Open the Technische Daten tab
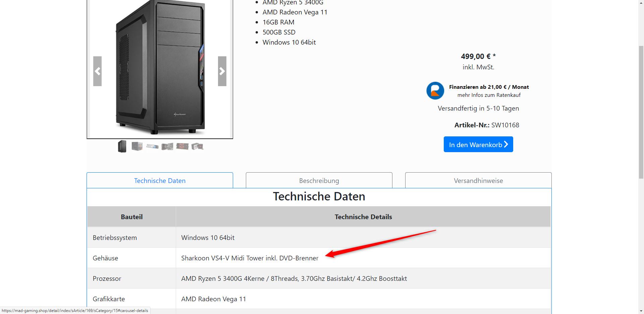Image resolution: width=644 pixels, height=314 pixels. click(160, 181)
